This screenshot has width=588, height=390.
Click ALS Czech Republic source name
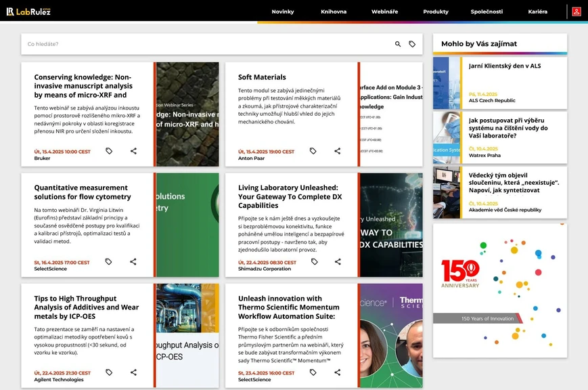[x=492, y=101]
